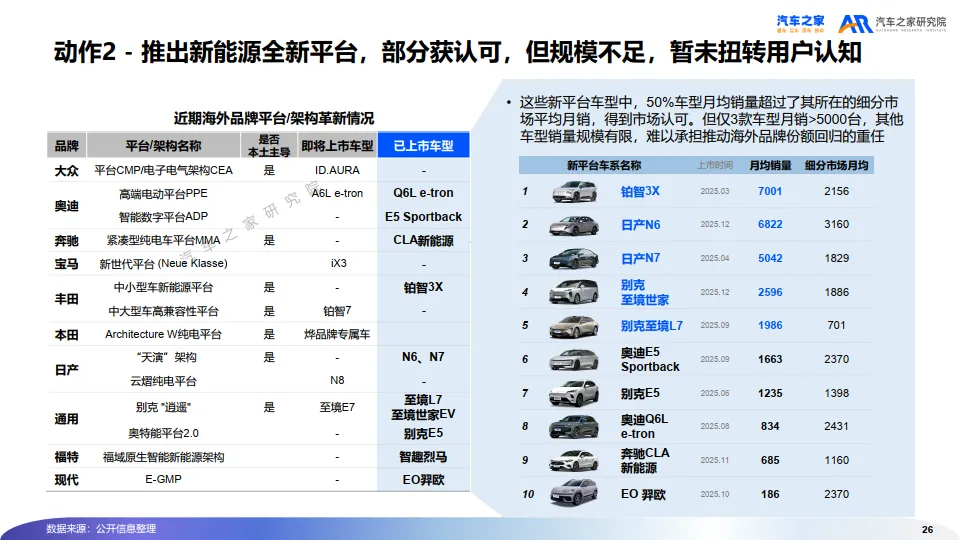The image size is (960, 540).
Task: Click the 本田 brand cell
Action: pyautogui.click(x=67, y=335)
